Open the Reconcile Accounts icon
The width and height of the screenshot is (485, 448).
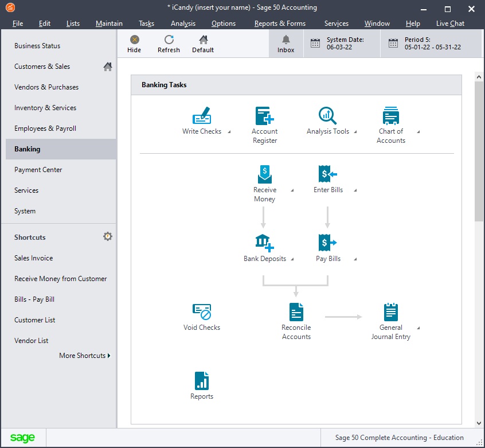coord(296,312)
